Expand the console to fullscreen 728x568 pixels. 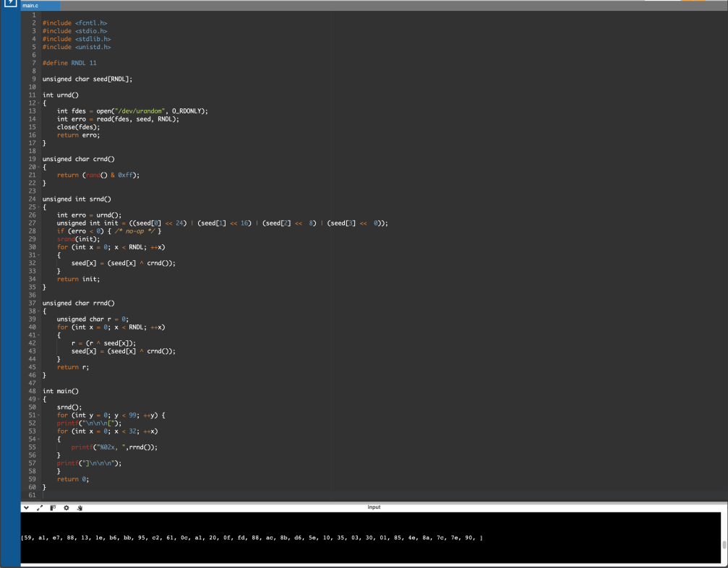40,508
